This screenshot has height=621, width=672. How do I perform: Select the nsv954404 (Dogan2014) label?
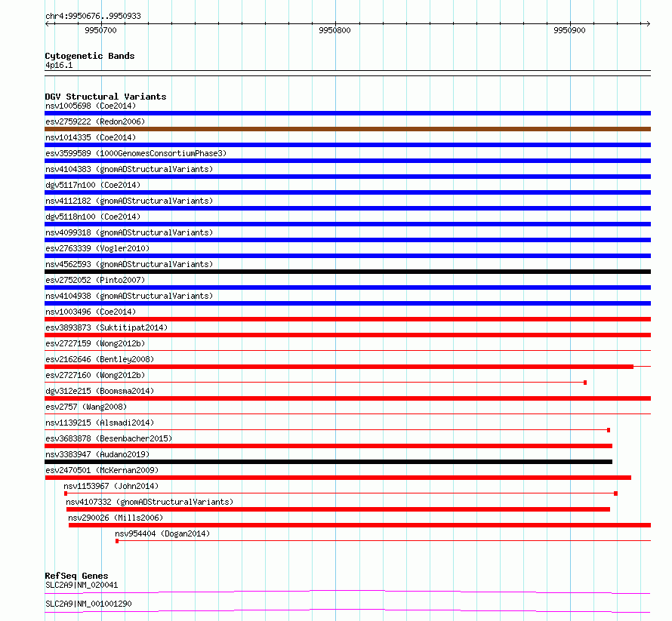(x=162, y=533)
